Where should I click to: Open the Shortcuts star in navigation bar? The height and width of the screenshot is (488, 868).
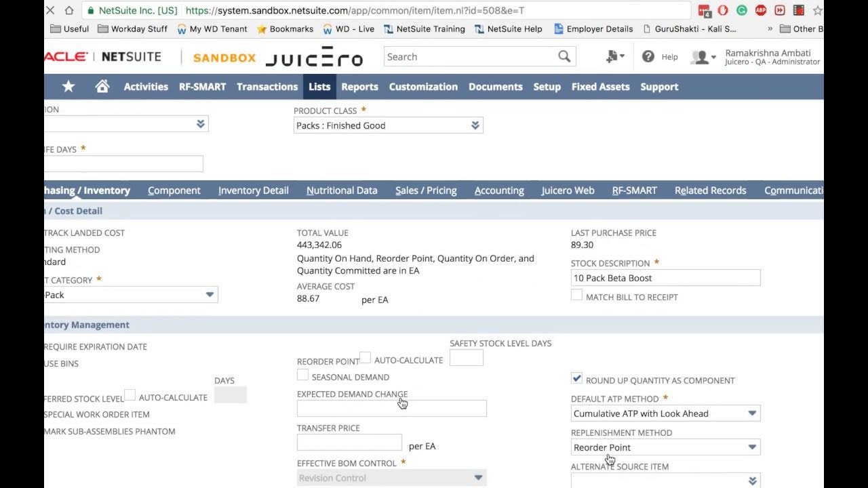coord(68,87)
